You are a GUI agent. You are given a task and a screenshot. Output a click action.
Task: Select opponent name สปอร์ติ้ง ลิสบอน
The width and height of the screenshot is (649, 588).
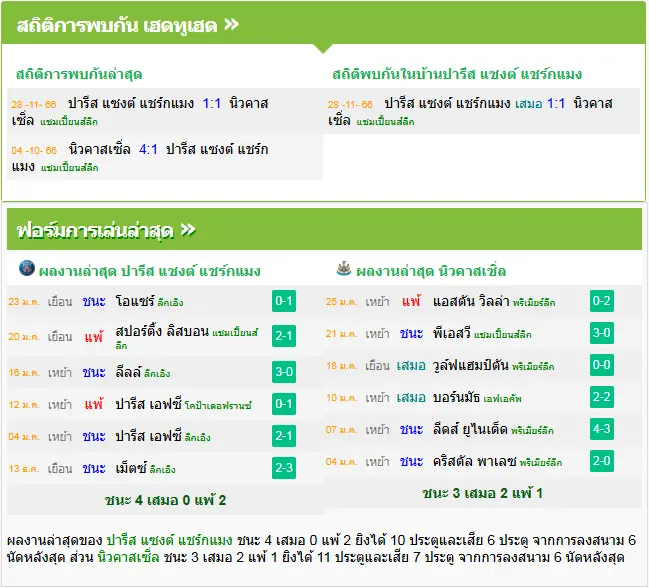click(162, 332)
